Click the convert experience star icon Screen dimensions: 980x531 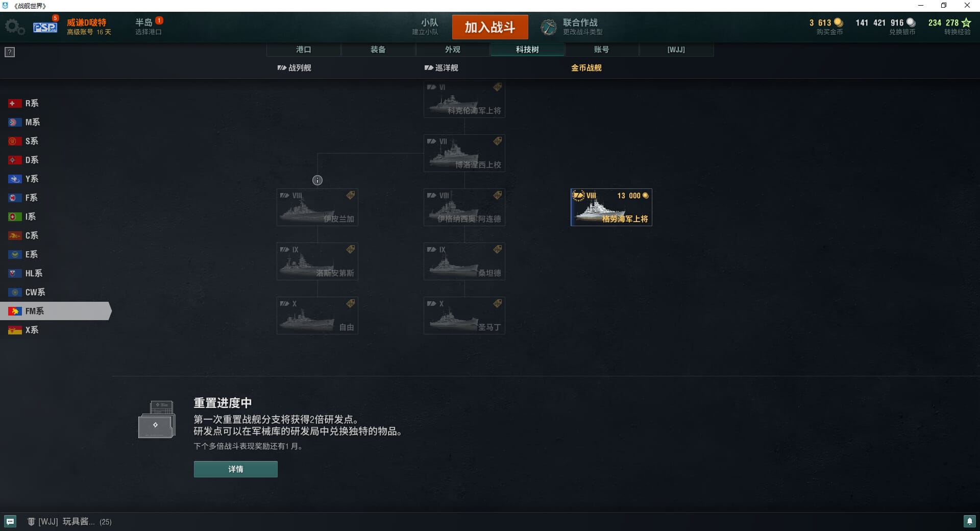point(966,22)
